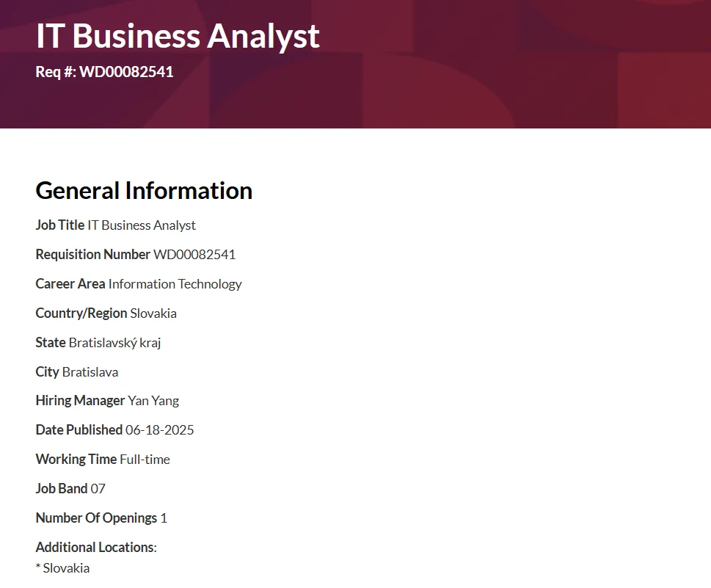The height and width of the screenshot is (588, 711).
Task: Select the Requisition Number WD00082541 value
Action: click(x=194, y=254)
